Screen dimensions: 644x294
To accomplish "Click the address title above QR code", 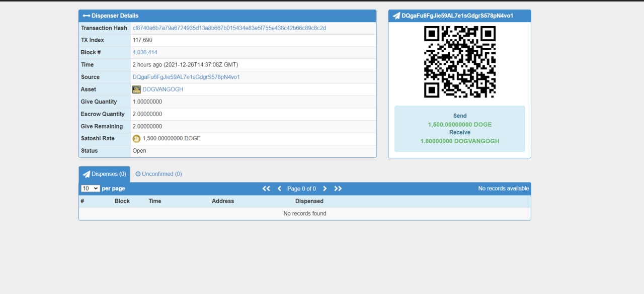I will (457, 16).
